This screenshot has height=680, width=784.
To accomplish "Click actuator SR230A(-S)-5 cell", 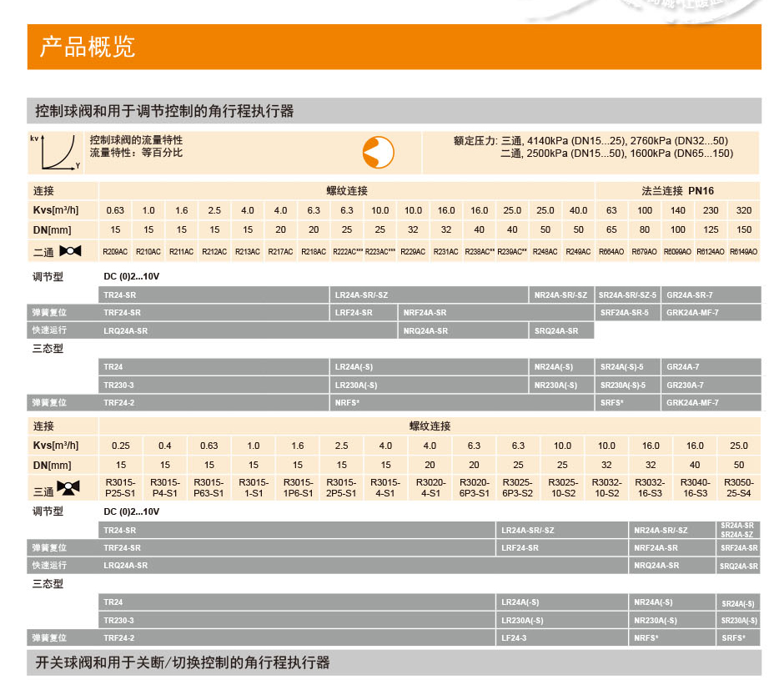I will coord(627,385).
